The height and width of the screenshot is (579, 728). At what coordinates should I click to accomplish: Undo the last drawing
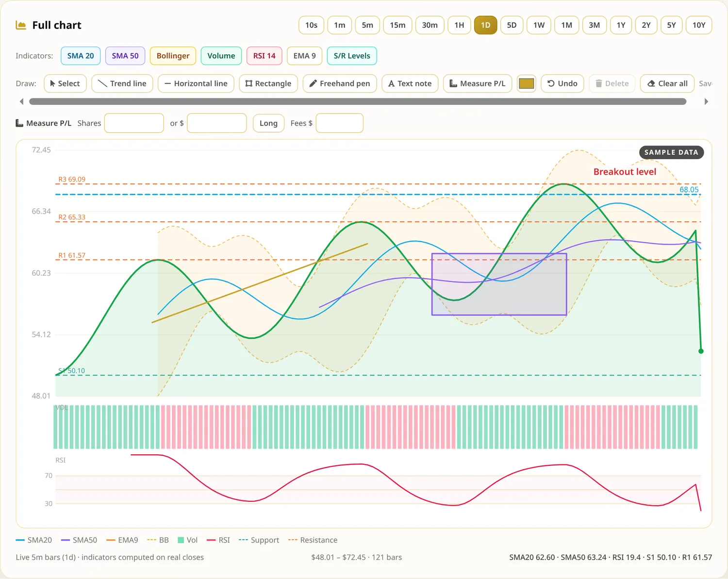[x=563, y=83]
